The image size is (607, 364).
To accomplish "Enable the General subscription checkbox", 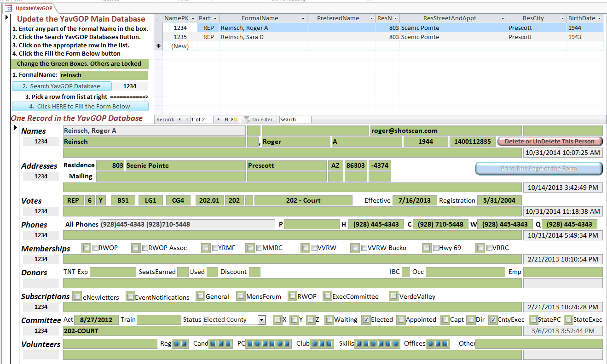I will (200, 296).
